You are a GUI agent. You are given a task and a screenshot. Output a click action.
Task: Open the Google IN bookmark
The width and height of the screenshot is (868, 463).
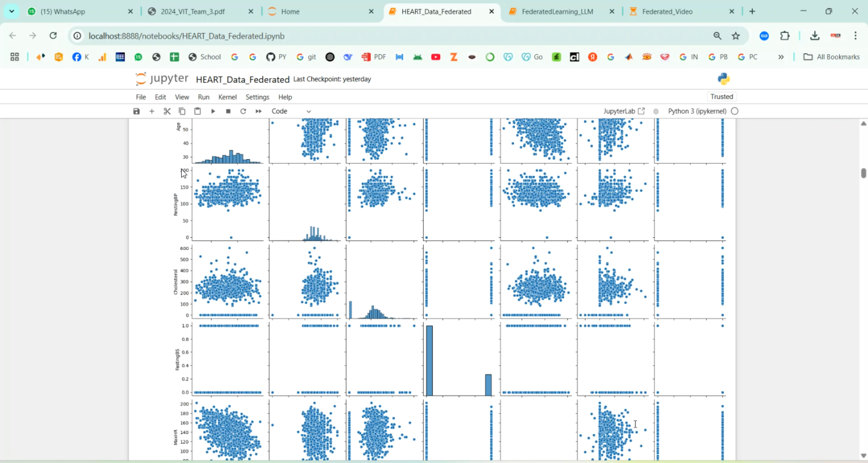689,57
